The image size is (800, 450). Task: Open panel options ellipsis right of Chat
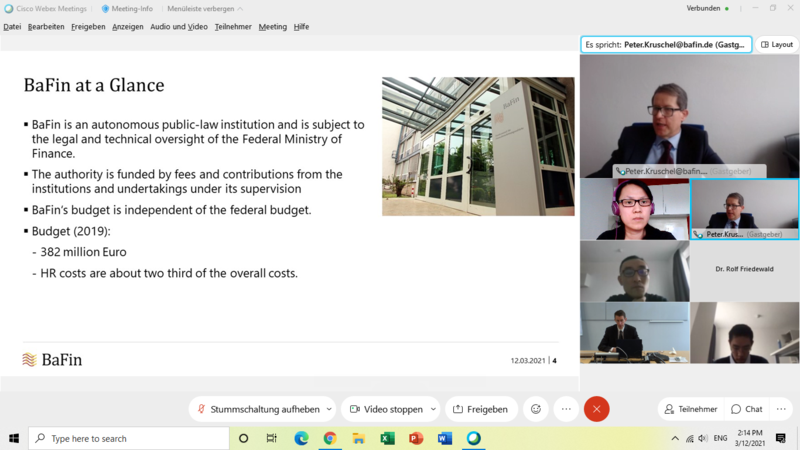tap(781, 409)
